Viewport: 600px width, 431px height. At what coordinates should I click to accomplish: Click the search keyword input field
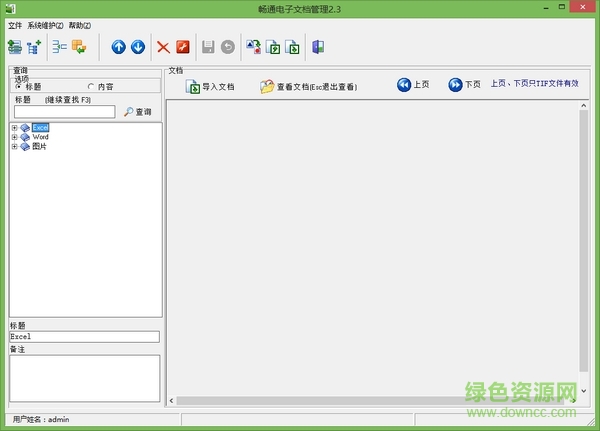[x=64, y=112]
